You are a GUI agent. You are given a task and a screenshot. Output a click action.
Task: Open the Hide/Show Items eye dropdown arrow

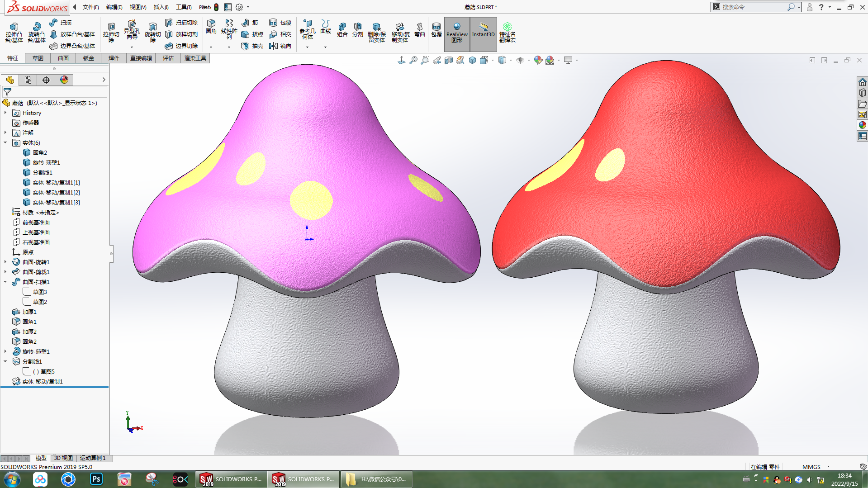[x=529, y=60]
